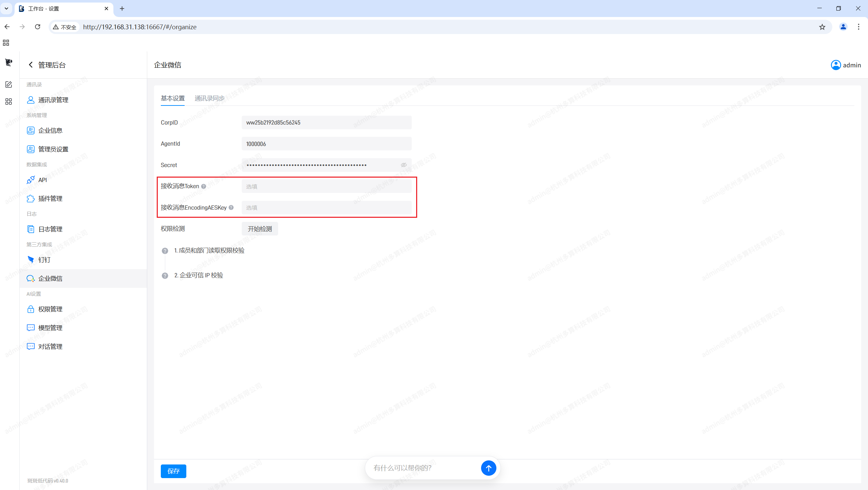Open 管理员设置 menu item

pos(83,149)
